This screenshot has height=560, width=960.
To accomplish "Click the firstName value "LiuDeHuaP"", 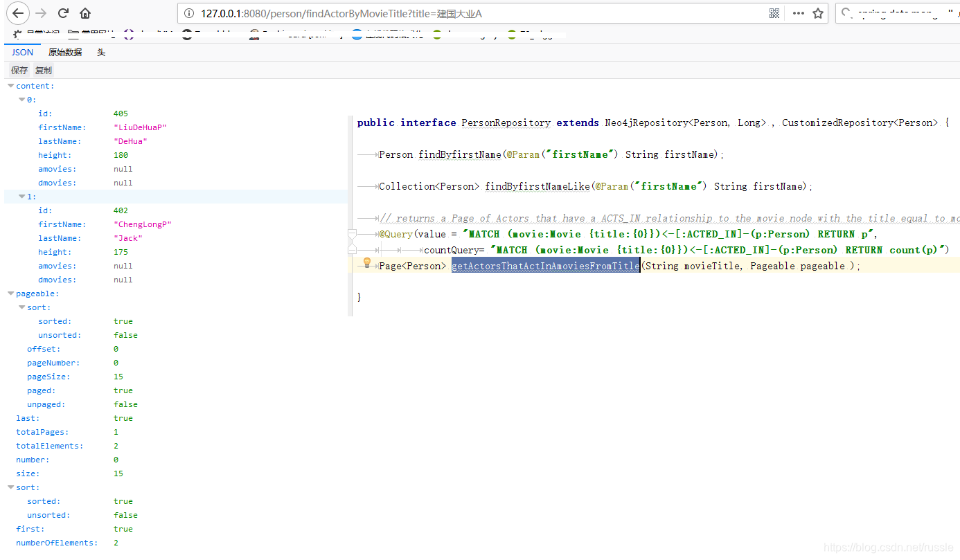I will 140,127.
